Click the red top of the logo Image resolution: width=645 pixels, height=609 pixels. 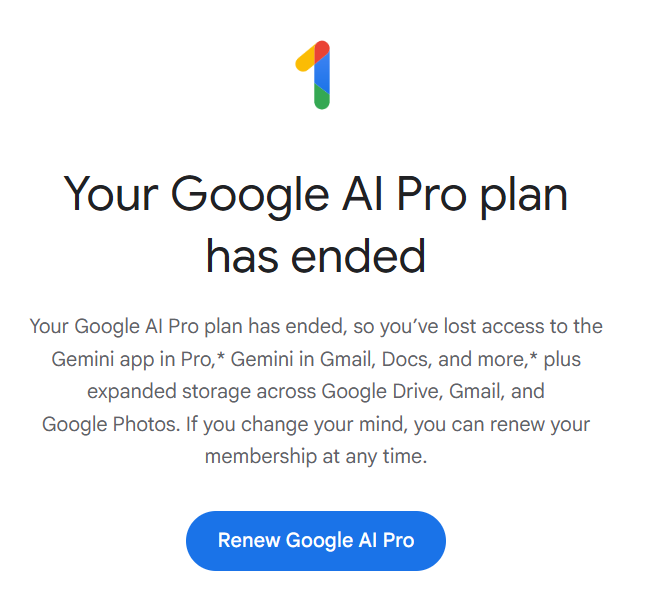click(x=322, y=51)
